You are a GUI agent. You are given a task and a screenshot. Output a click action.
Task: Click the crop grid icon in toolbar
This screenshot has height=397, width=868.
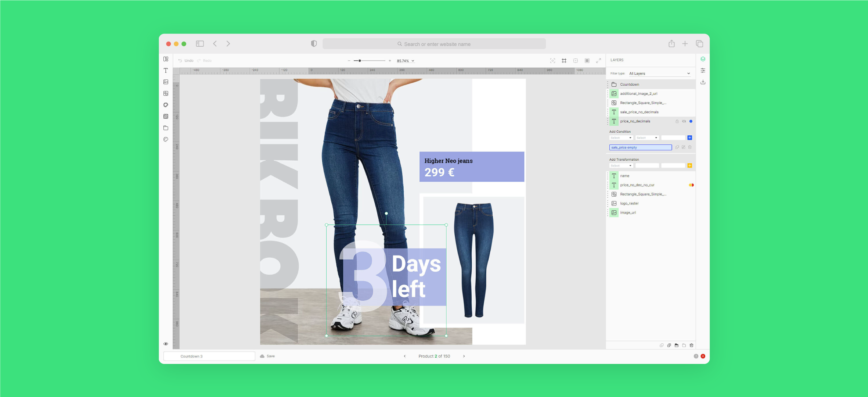[564, 61]
